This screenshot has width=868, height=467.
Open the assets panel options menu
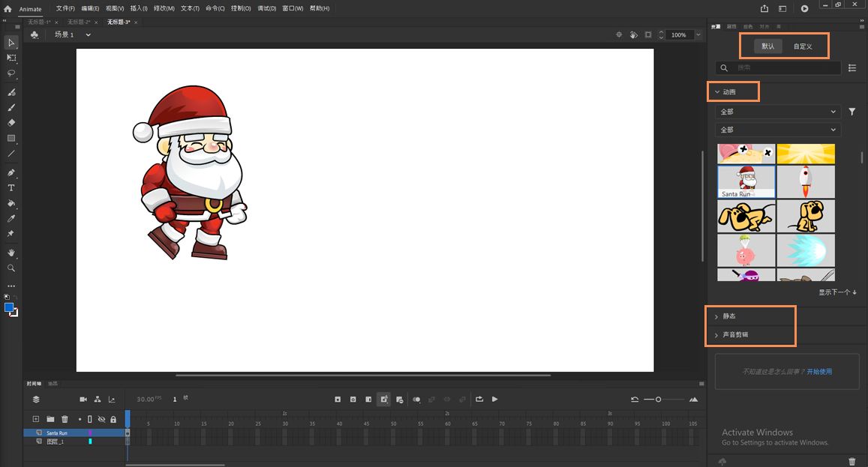[x=860, y=26]
